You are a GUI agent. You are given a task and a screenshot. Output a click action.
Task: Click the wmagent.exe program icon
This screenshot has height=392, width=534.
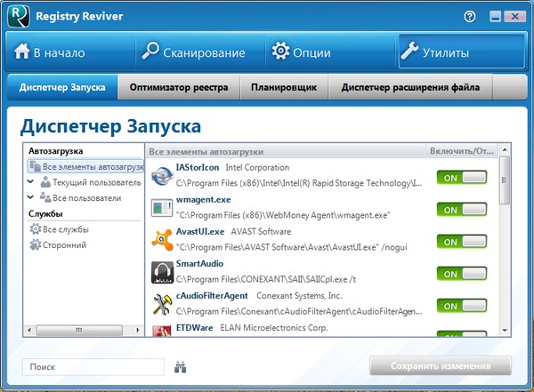[162, 208]
